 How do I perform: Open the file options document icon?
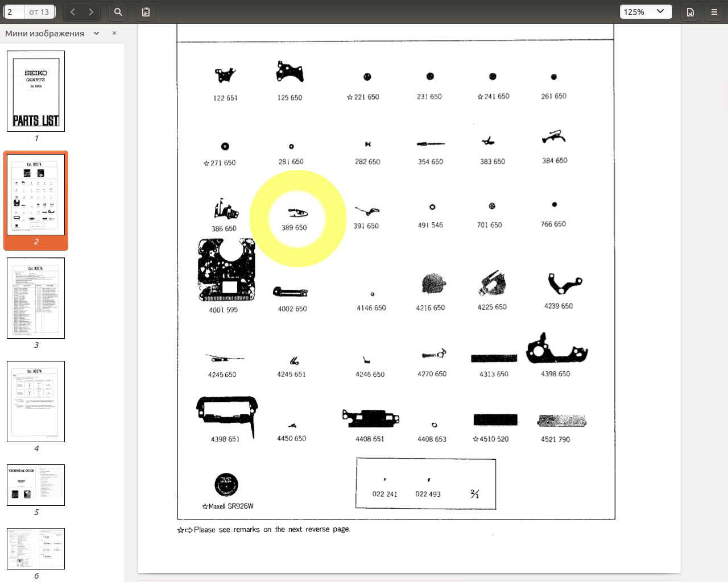click(x=690, y=11)
